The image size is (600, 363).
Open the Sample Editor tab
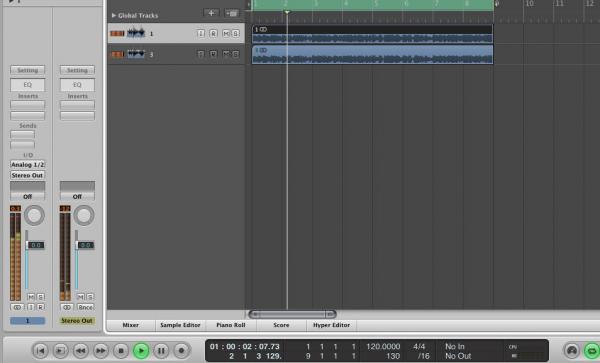tap(180, 325)
